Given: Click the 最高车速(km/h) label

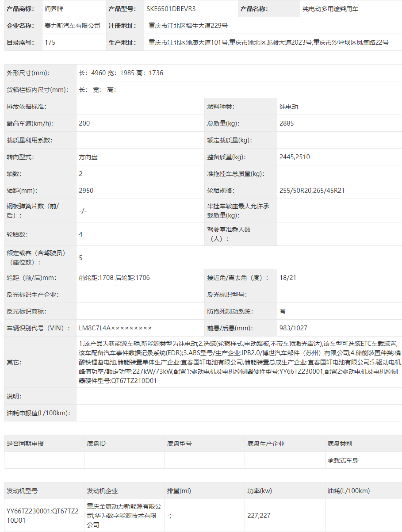Looking at the screenshot, I should (30, 123).
